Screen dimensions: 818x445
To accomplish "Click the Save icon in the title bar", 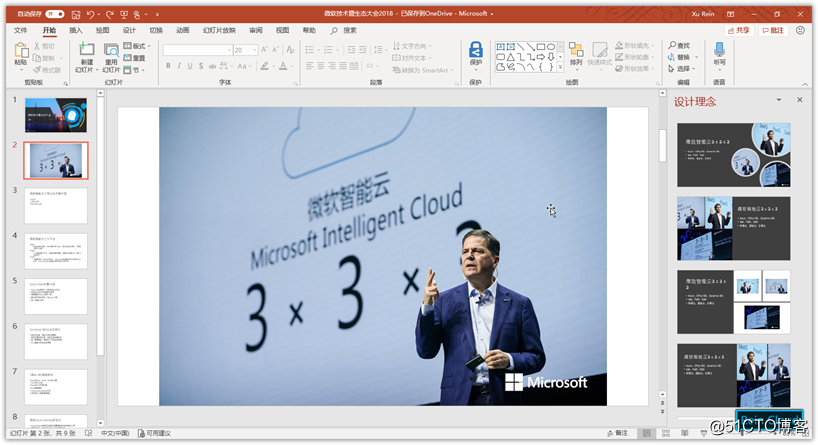I will pyautogui.click(x=76, y=14).
